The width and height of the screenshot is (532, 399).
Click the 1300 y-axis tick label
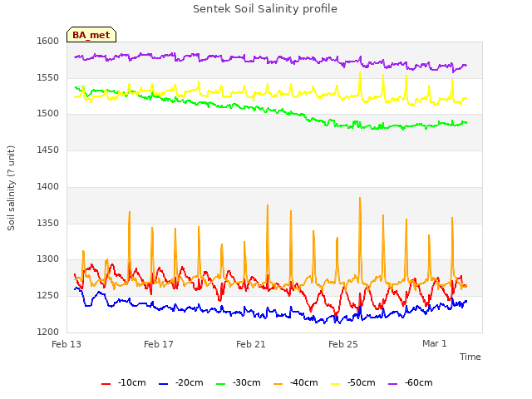point(48,259)
